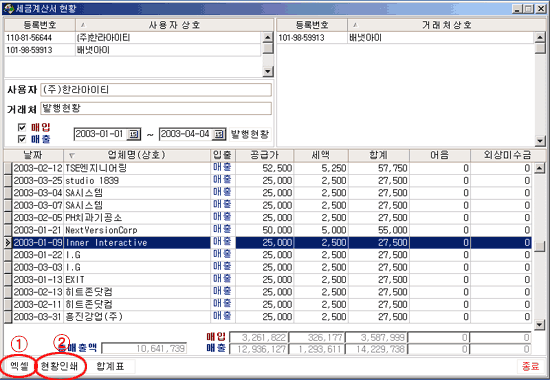Click the app icon in the title bar
Screen dimensions: 550x380
point(8,8)
